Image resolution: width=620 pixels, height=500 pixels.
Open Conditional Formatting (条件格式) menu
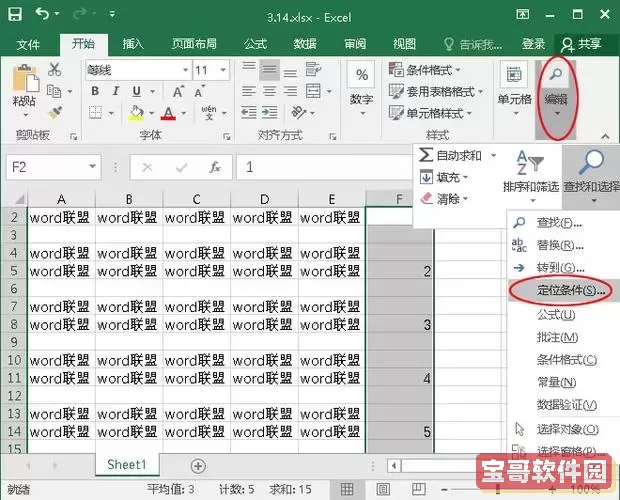(x=425, y=70)
